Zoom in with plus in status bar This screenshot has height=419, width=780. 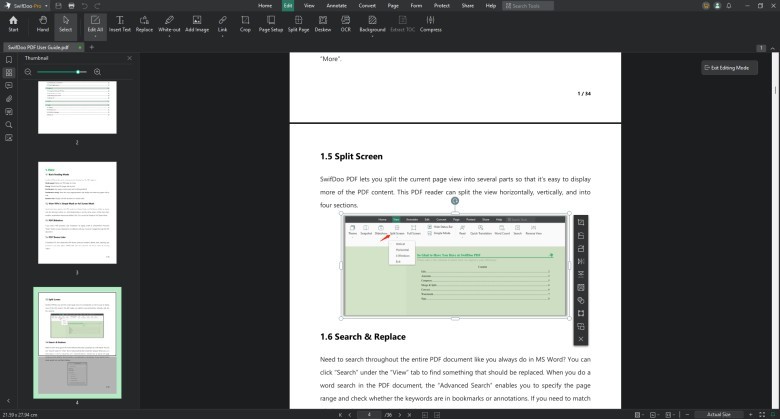coord(751,415)
